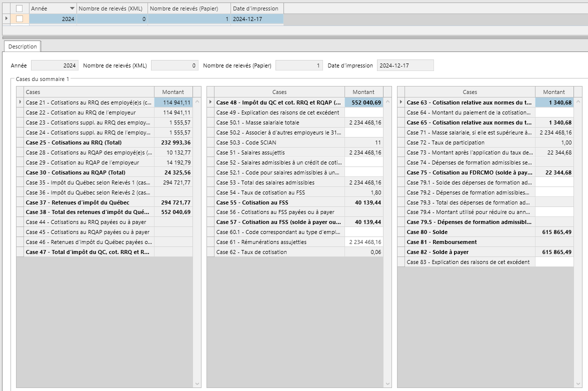Screen dimensions: 588x391
Task: Sort by the Nombre de relevés (Papier) column header
Action: tap(189, 8)
